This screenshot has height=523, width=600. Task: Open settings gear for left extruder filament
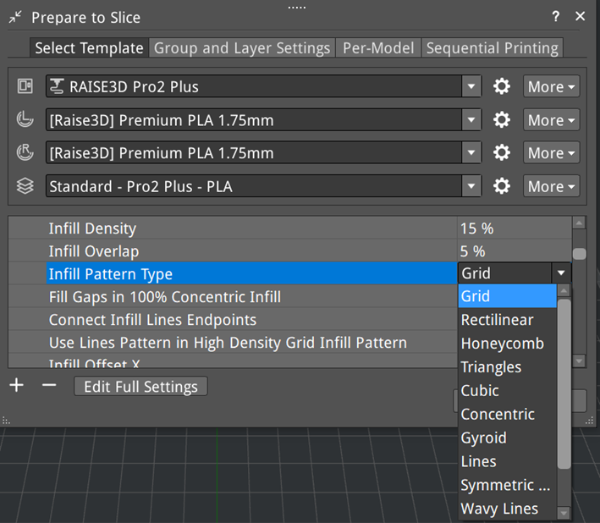click(x=502, y=120)
